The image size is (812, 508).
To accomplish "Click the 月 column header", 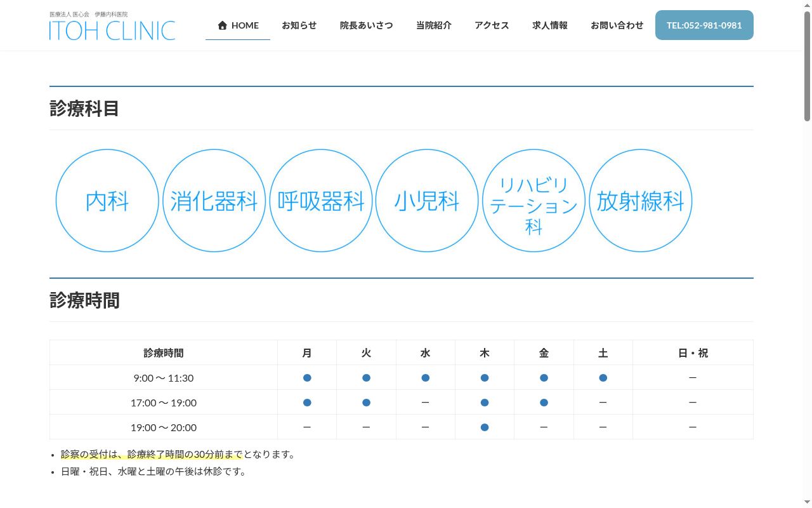I will coord(307,353).
